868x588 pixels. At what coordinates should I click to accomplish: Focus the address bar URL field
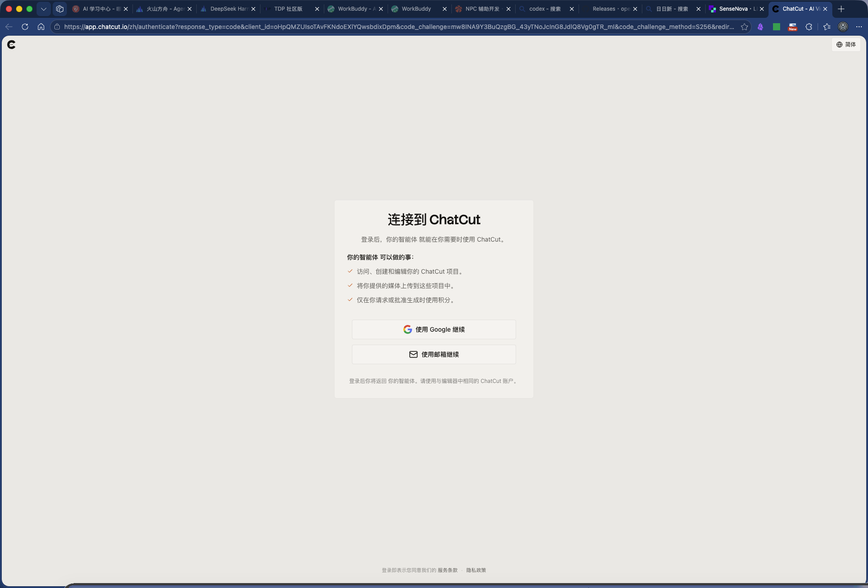tap(399, 27)
